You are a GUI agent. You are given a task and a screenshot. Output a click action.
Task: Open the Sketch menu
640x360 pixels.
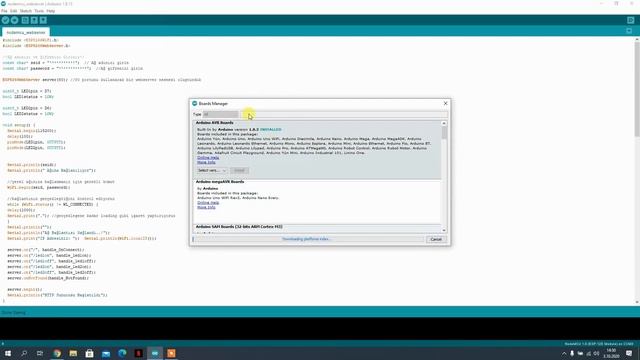point(26,11)
